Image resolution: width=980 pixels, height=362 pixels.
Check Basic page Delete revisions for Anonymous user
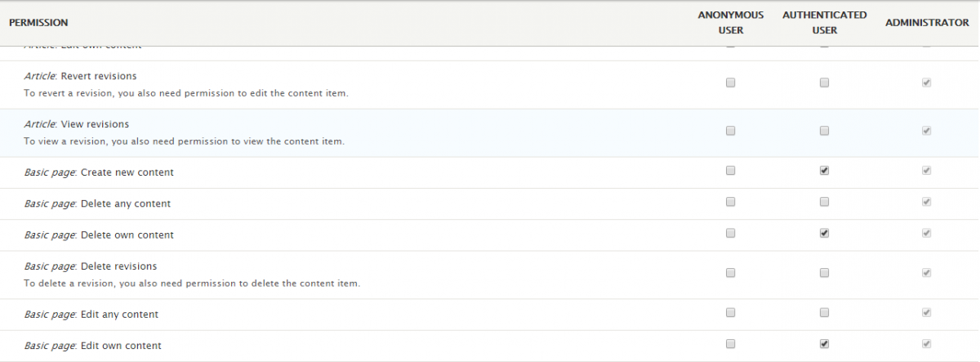[731, 273]
